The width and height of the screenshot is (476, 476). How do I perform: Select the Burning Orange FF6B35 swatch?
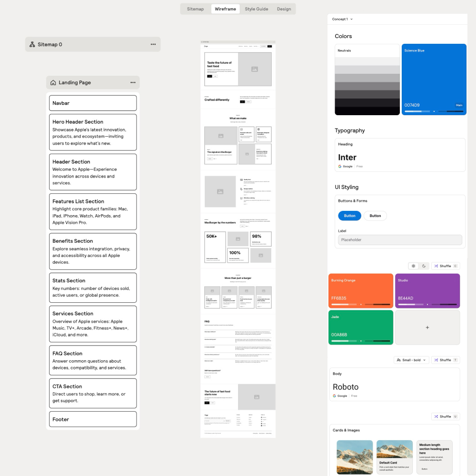[x=361, y=291]
